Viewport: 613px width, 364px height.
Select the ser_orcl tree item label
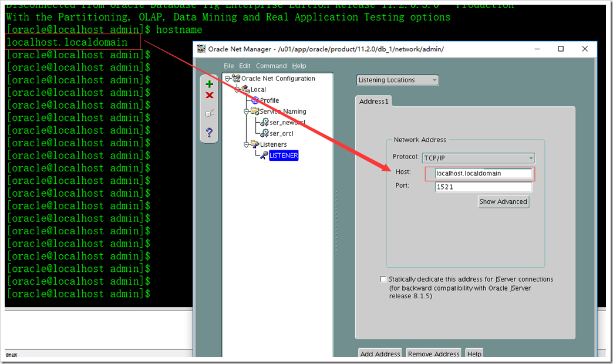[281, 133]
